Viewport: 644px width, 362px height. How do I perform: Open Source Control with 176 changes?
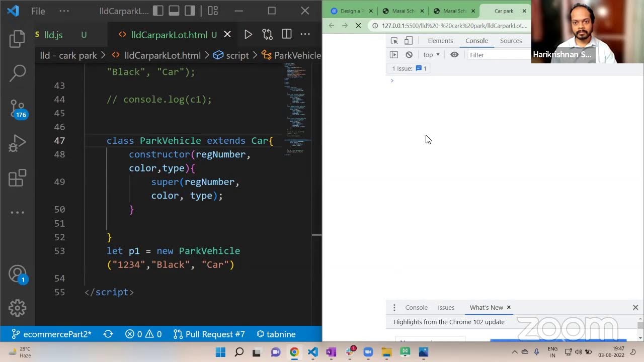click(17, 109)
